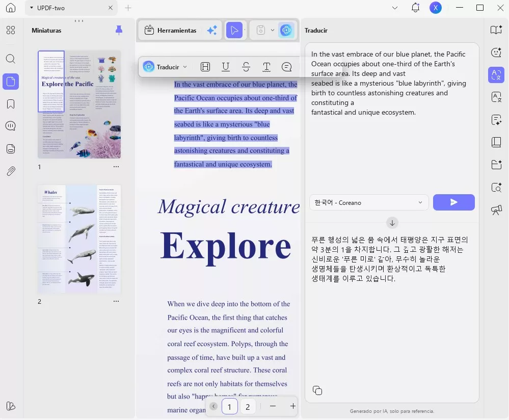
Task: Click the "Magical creature" heading text
Action: [x=229, y=206]
